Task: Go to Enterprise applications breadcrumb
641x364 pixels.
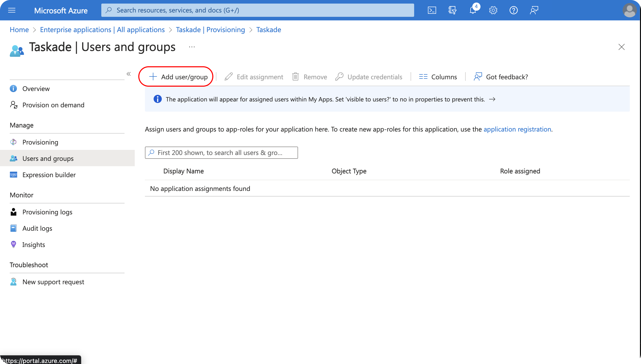Action: coord(102,30)
